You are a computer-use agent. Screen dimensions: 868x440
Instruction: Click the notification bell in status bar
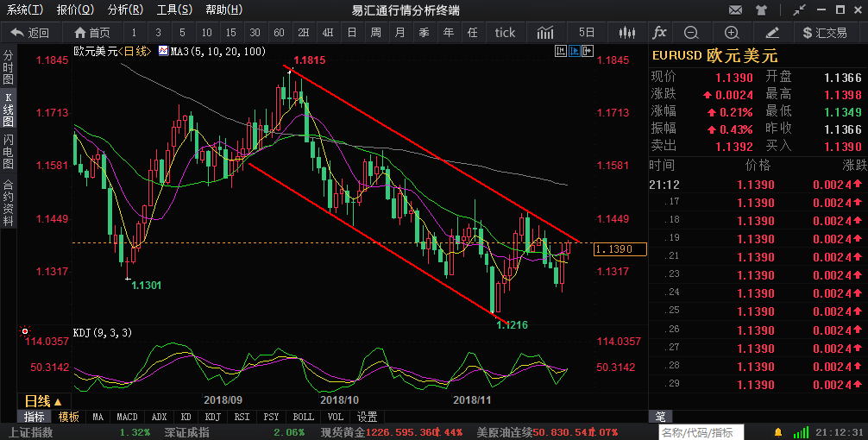[x=778, y=432]
